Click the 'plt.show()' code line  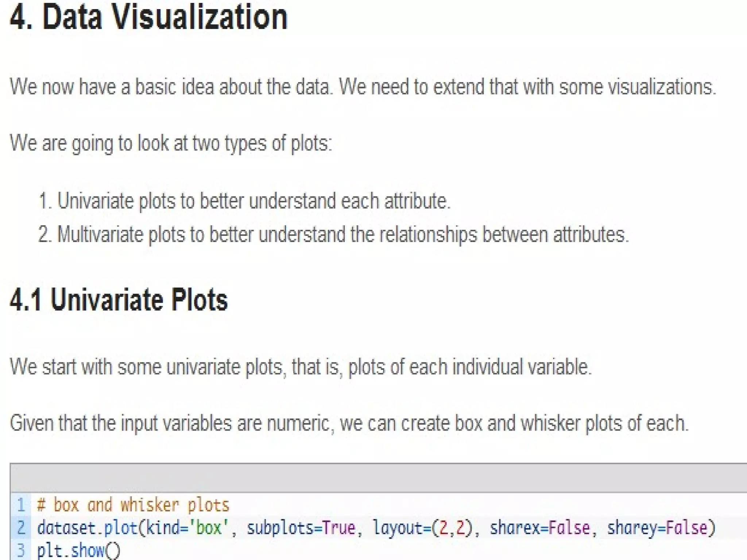pos(78,551)
